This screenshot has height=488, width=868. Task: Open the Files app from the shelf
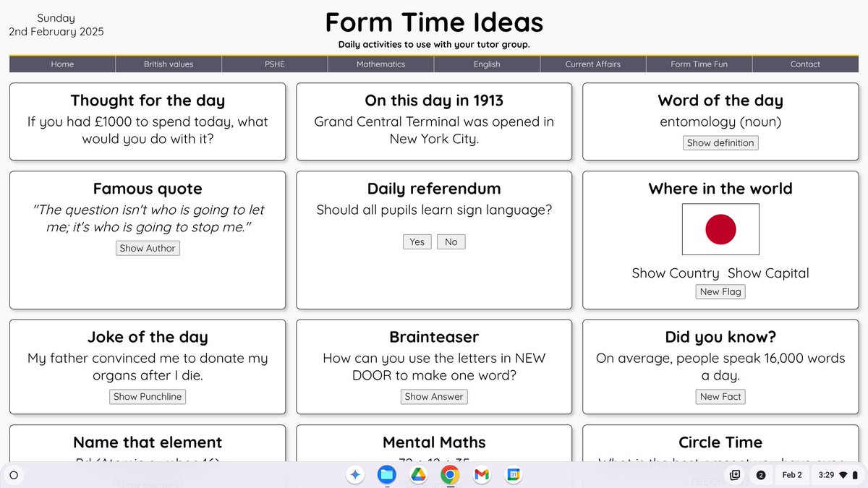point(386,475)
